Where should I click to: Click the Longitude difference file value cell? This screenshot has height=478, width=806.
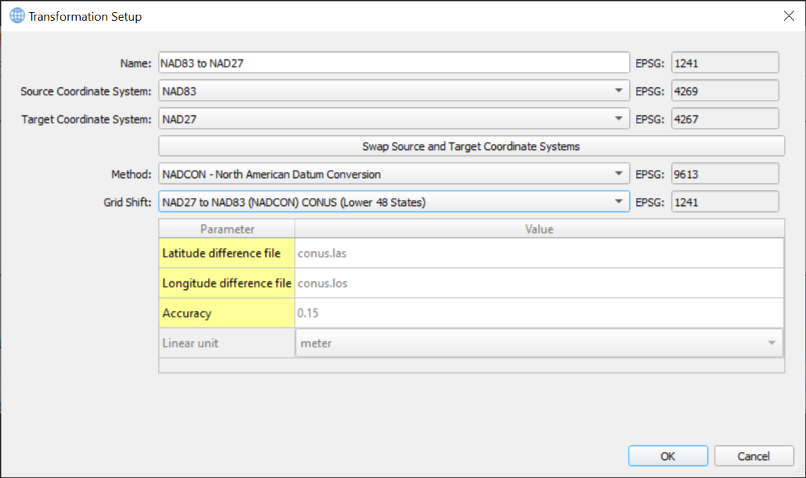[x=539, y=283]
